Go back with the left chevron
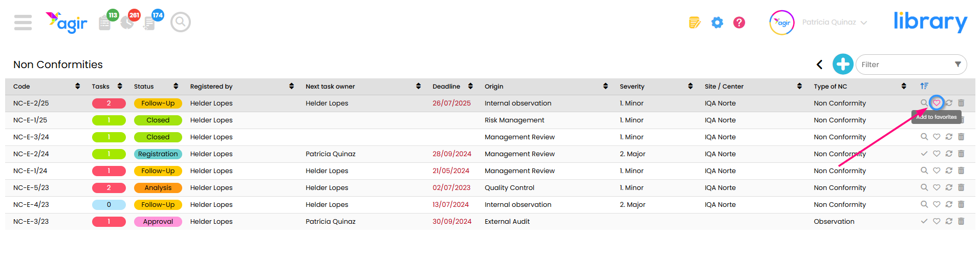 [820, 65]
